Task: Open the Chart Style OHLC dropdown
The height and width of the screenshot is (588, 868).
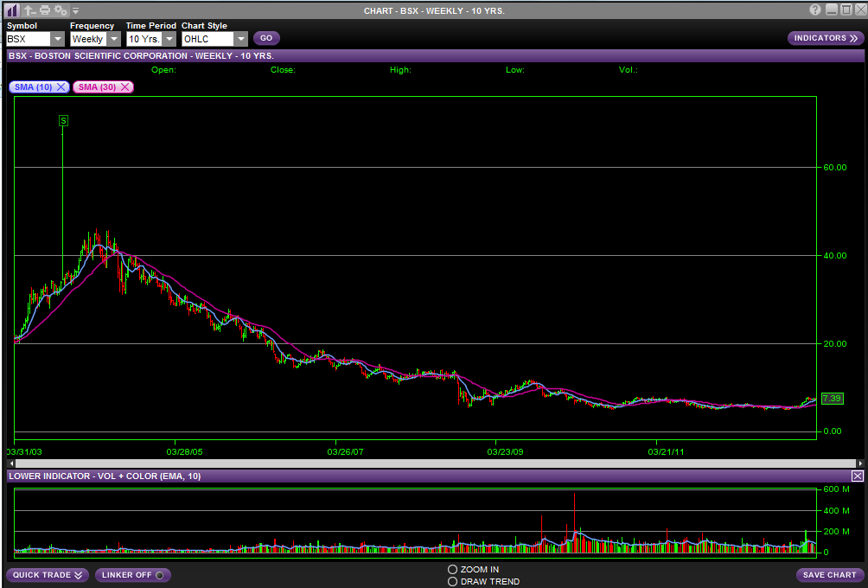Action: (239, 39)
